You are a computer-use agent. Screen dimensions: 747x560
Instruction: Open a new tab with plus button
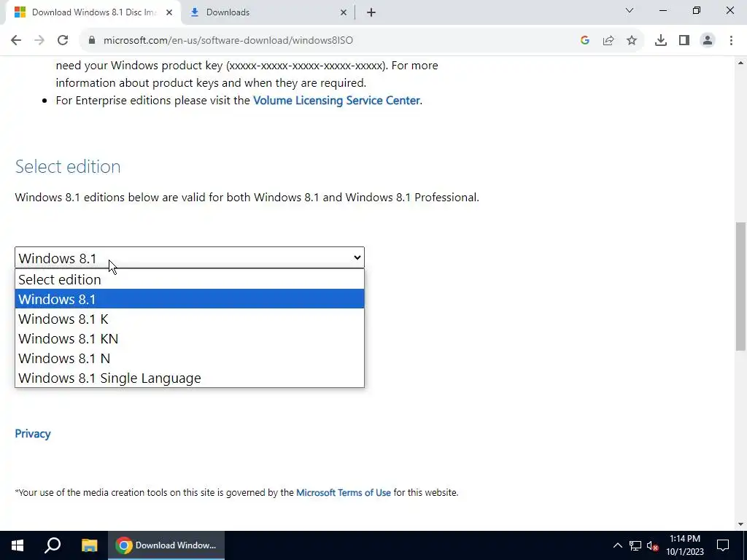[371, 12]
